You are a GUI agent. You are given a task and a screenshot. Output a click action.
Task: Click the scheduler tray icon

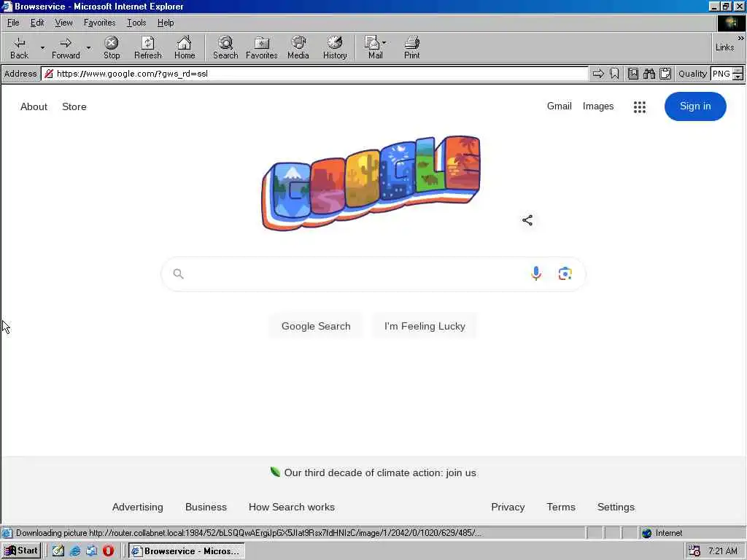click(694, 551)
